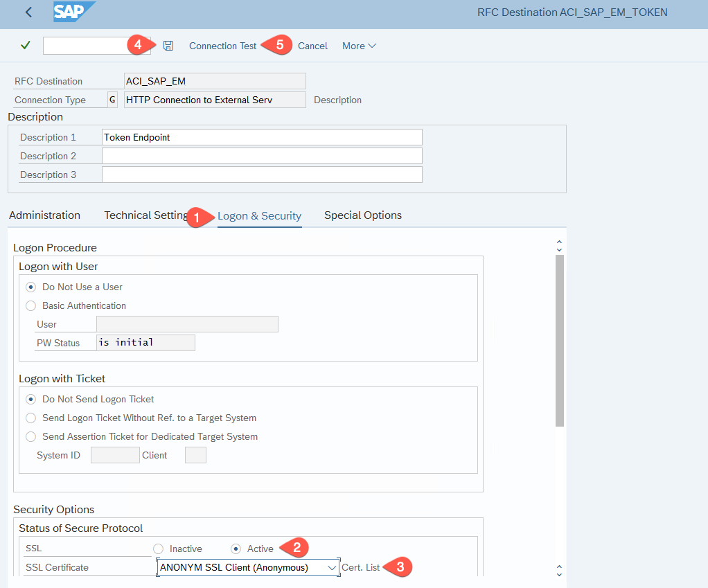The width and height of the screenshot is (708, 588).
Task: Select Send Assertion Ticket for Dedicated Target
Action: (30, 437)
